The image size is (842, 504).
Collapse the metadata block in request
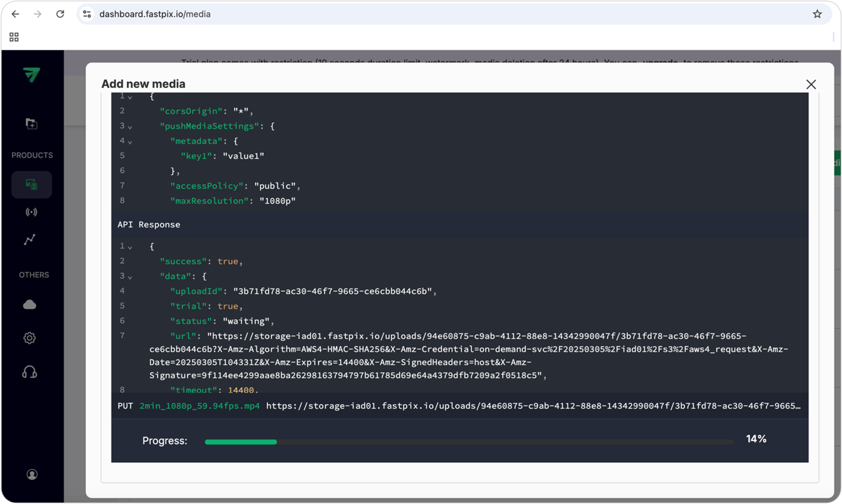pyautogui.click(x=130, y=142)
